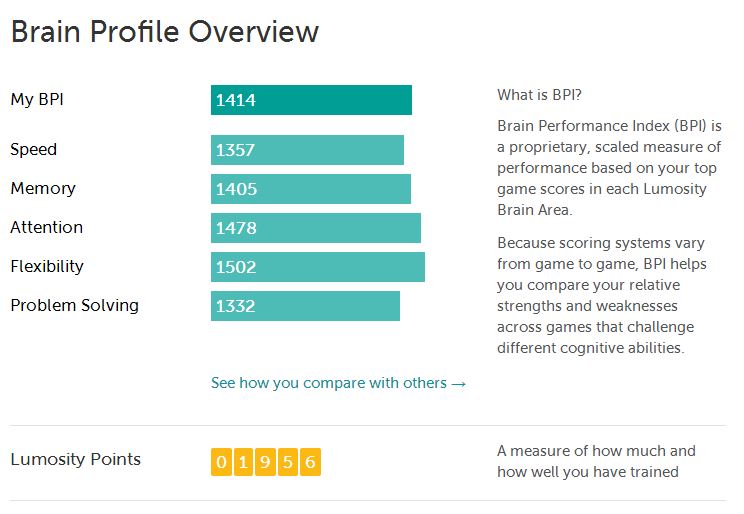Click the Lumosity Points digit tile 1
This screenshot has width=744, height=514.
tap(243, 462)
